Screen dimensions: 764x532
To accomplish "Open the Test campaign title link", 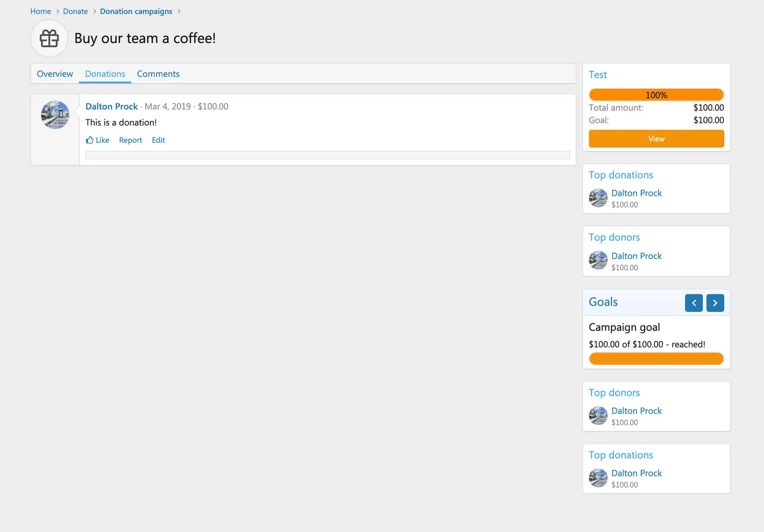I will [x=598, y=75].
